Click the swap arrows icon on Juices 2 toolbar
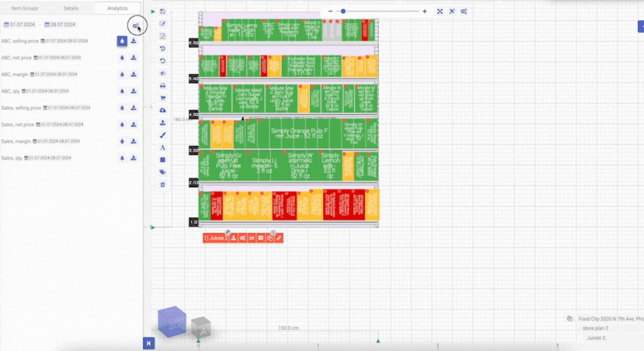Screen dimensions: 644x351 coord(252,238)
